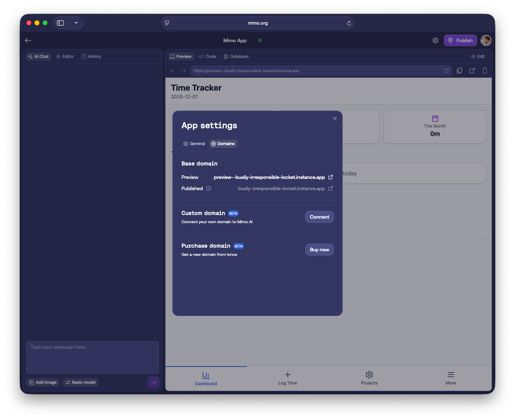The image size is (515, 420).
Task: Click the Buy now button
Action: [x=319, y=250]
